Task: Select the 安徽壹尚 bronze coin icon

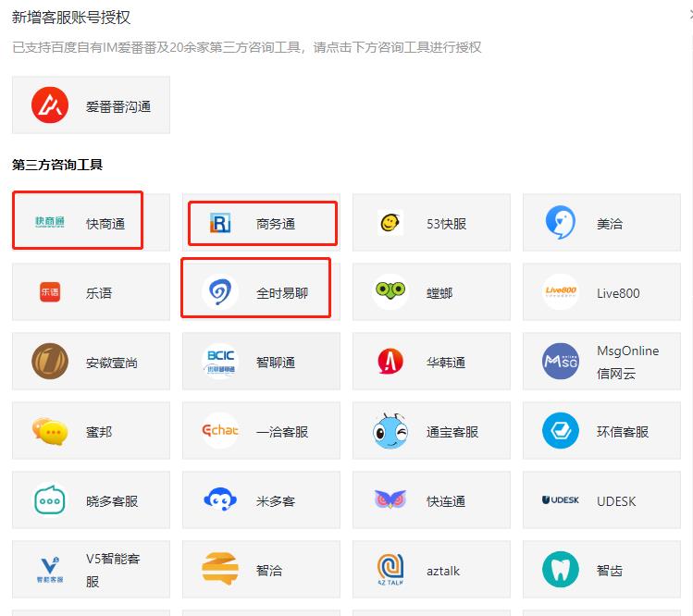Action: (x=50, y=361)
